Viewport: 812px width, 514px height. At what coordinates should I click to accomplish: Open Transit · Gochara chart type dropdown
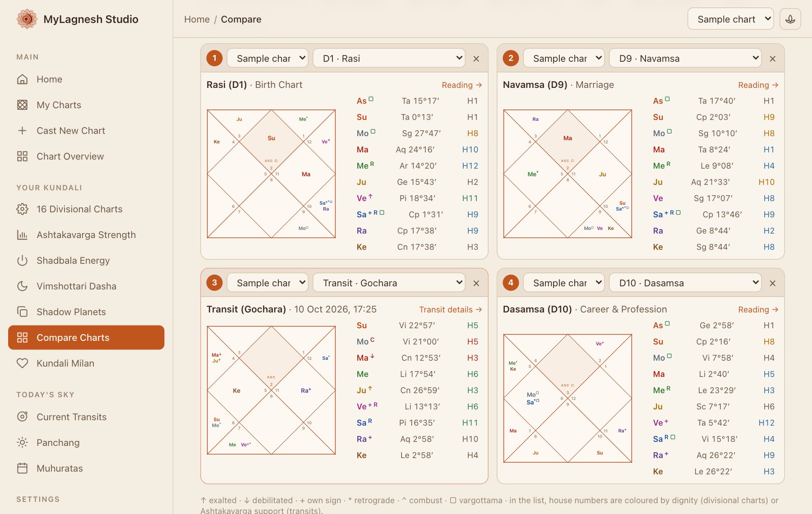[x=389, y=283]
